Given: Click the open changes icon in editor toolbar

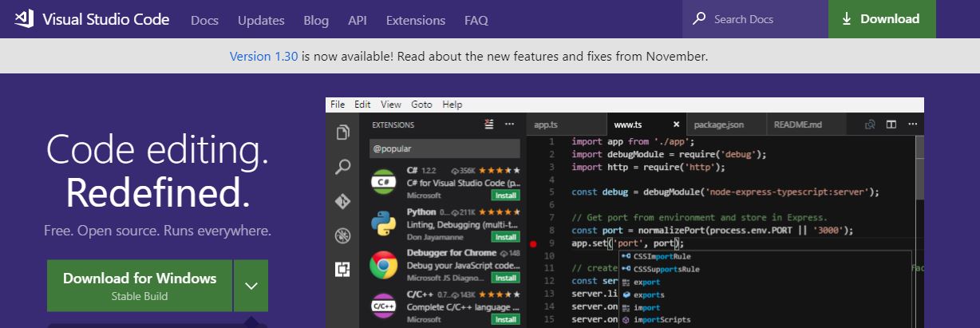Looking at the screenshot, I should pyautogui.click(x=870, y=124).
